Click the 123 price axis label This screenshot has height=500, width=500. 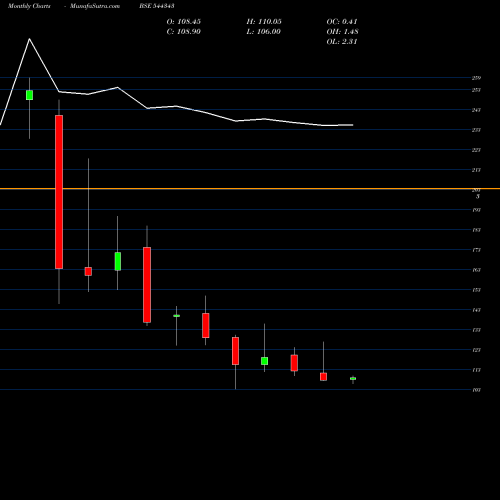tap(476, 350)
